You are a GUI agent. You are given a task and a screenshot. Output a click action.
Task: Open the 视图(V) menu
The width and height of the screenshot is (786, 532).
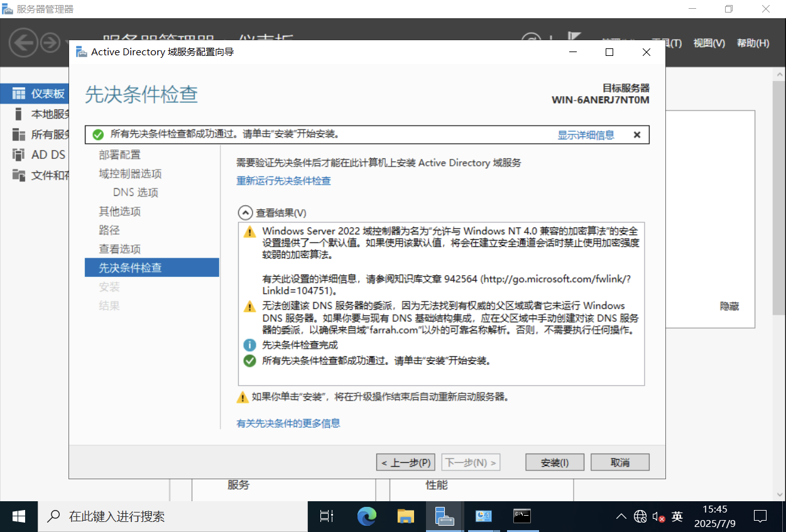point(709,43)
